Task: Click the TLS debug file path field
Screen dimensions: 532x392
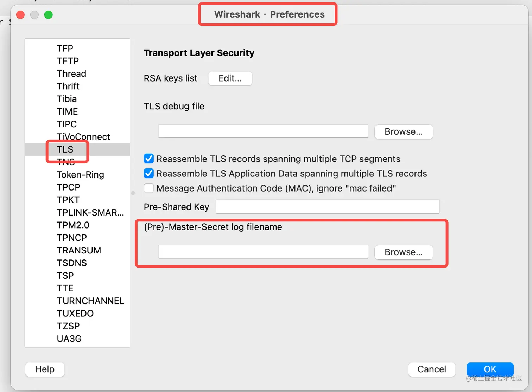Action: point(263,131)
